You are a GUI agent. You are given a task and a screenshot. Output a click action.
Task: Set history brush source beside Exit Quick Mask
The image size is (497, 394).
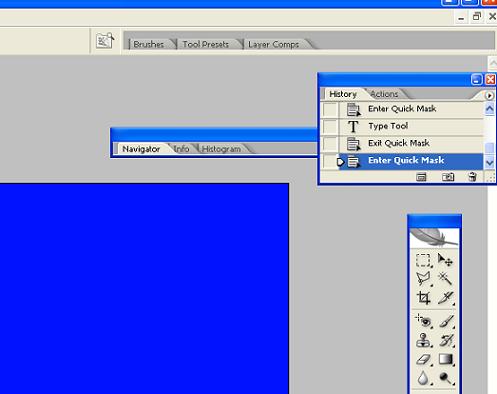tap(330, 144)
